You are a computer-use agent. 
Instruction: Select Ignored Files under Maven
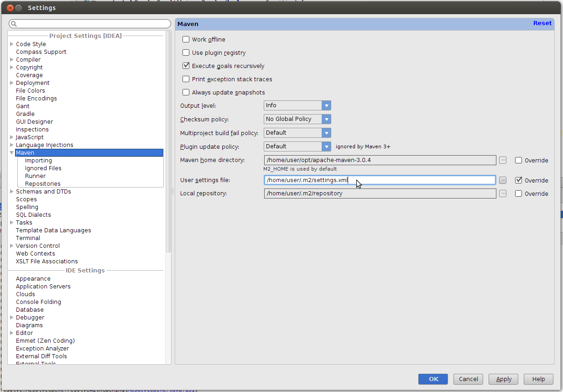tap(43, 168)
